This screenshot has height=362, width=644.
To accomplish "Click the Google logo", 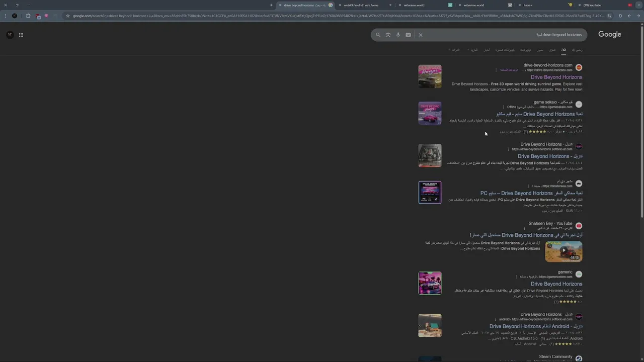I will click(x=610, y=35).
